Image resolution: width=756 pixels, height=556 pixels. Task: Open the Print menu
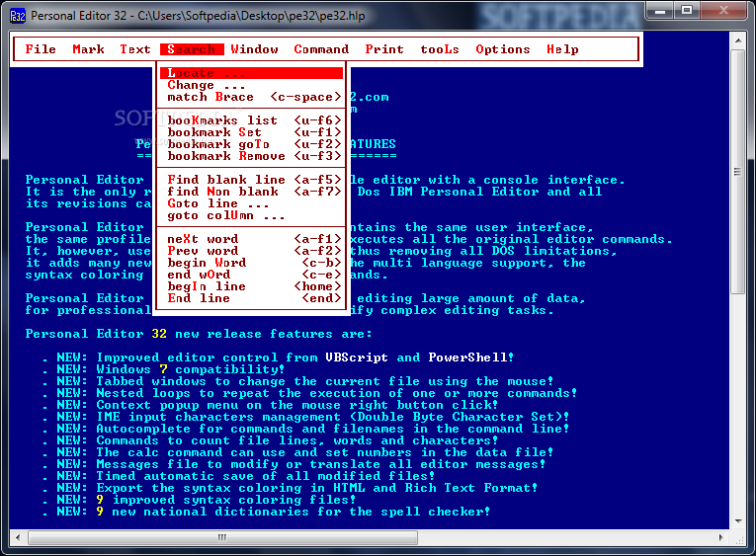(384, 49)
